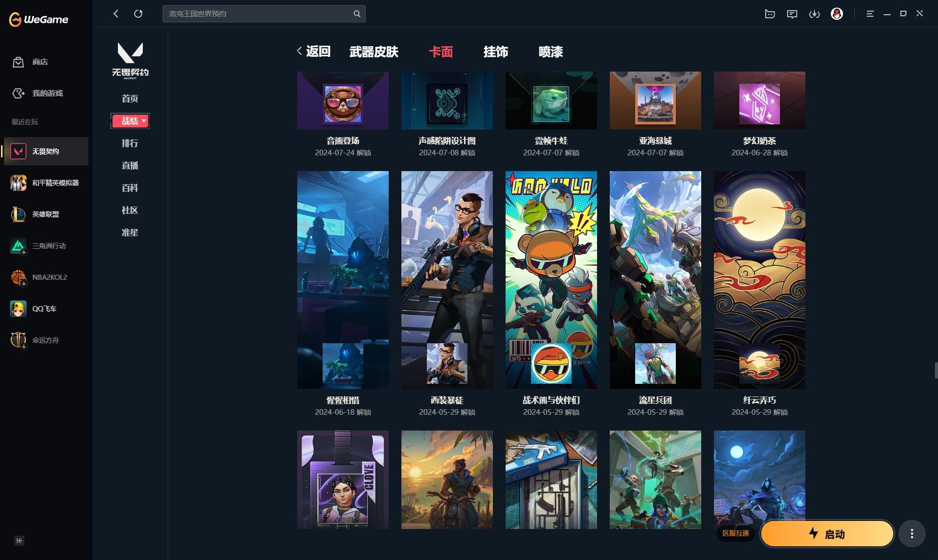This screenshot has width=938, height=560.
Task: Open the QQ penguin profile avatar
Action: 836,14
